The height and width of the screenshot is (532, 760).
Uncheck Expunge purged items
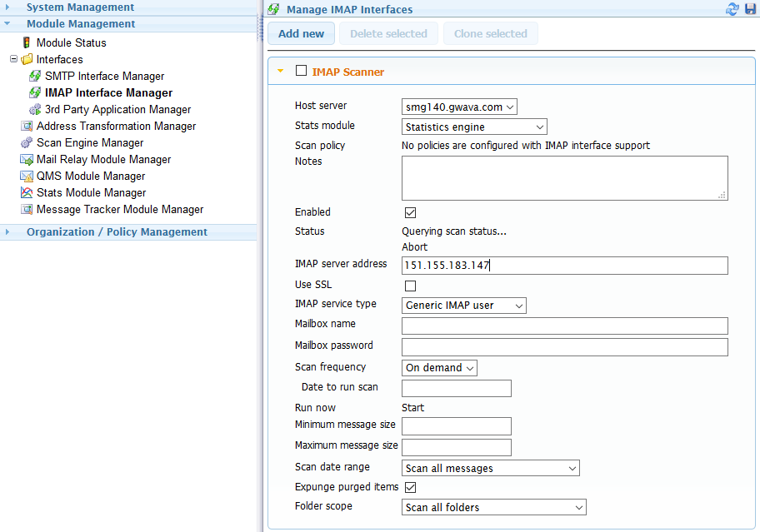tap(410, 487)
